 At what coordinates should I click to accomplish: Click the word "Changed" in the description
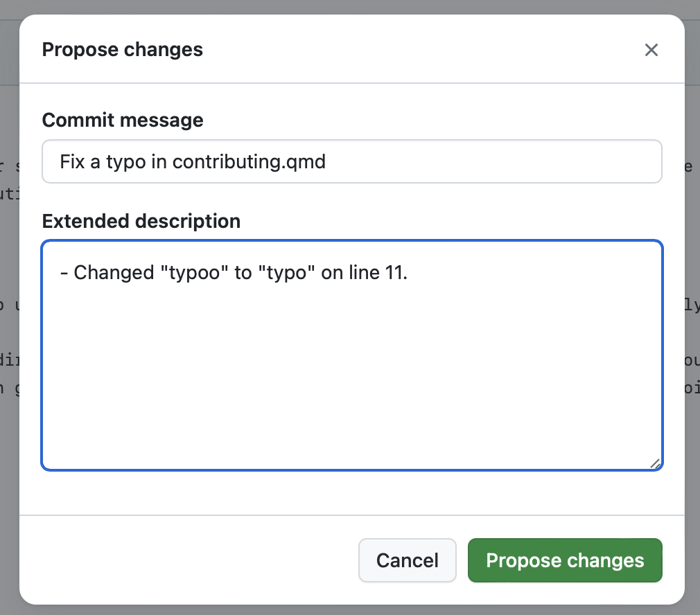pos(114,273)
